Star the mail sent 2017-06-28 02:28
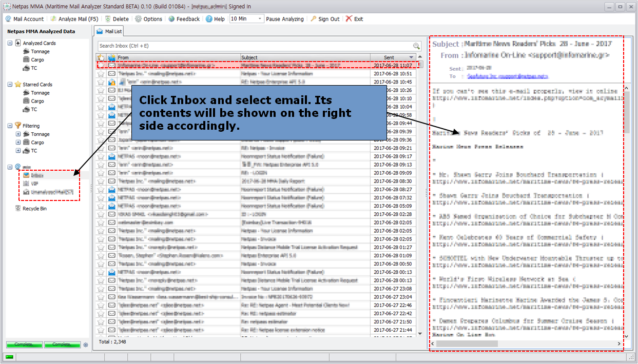 coord(101,214)
